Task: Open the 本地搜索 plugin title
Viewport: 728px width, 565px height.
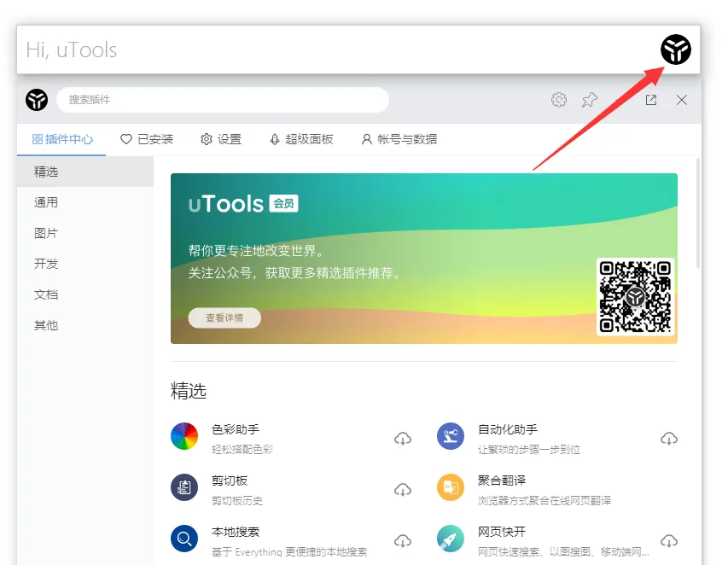Action: tap(236, 532)
